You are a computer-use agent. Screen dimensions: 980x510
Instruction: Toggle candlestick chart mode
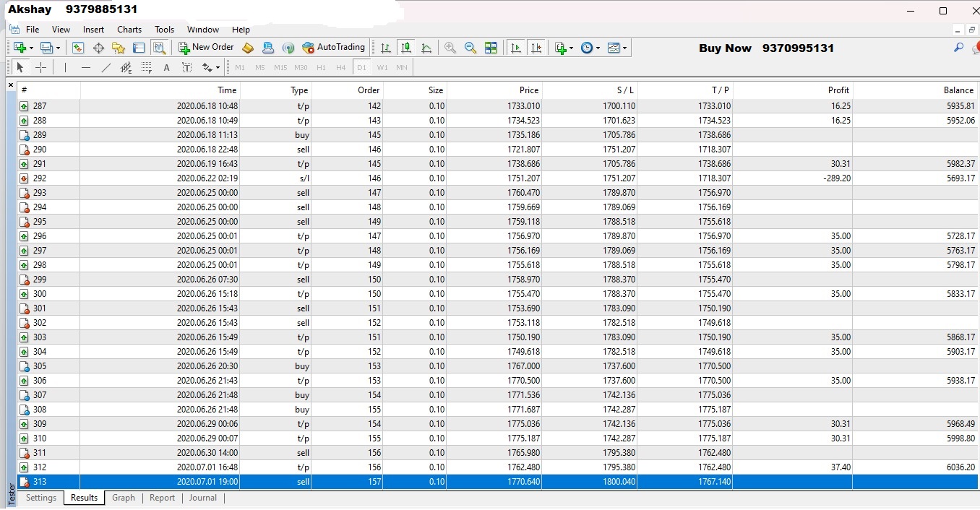coord(406,48)
